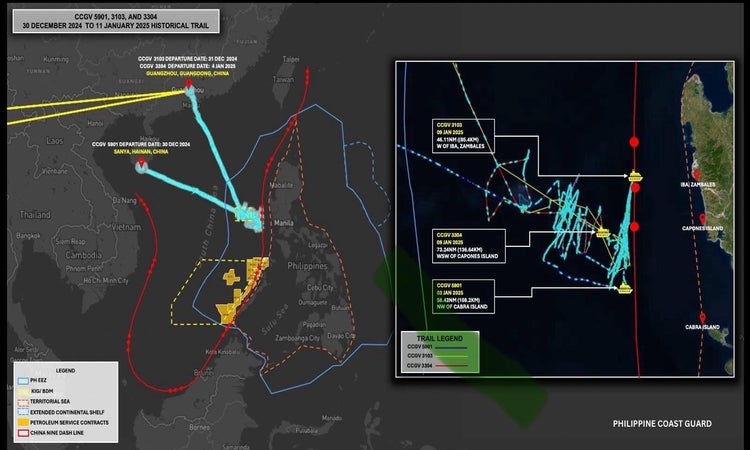This screenshot has width=750, height=450.
Task: Click the 'Kunming' city label
Action: 56,60
